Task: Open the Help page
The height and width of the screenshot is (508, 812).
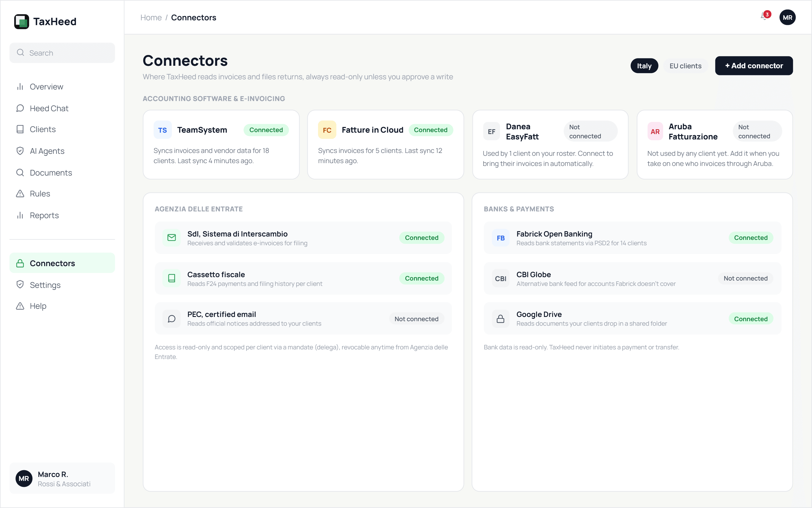Action: (x=62, y=306)
